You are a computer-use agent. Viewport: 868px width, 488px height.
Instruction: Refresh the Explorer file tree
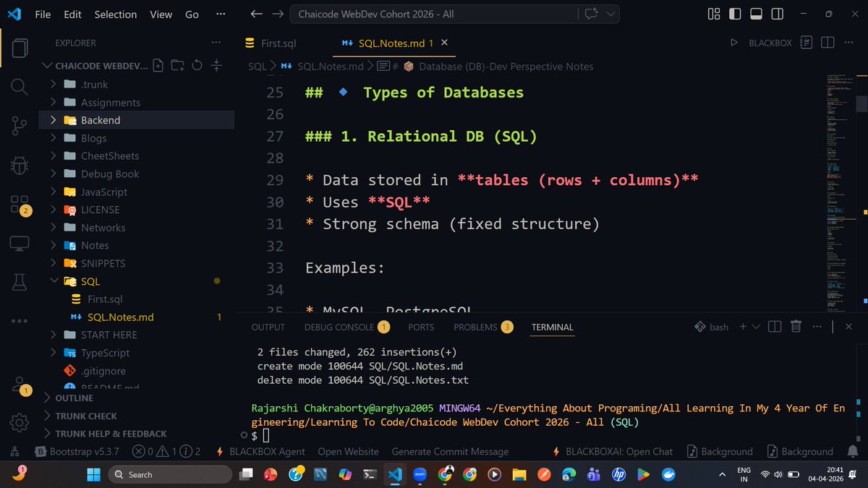click(x=197, y=65)
